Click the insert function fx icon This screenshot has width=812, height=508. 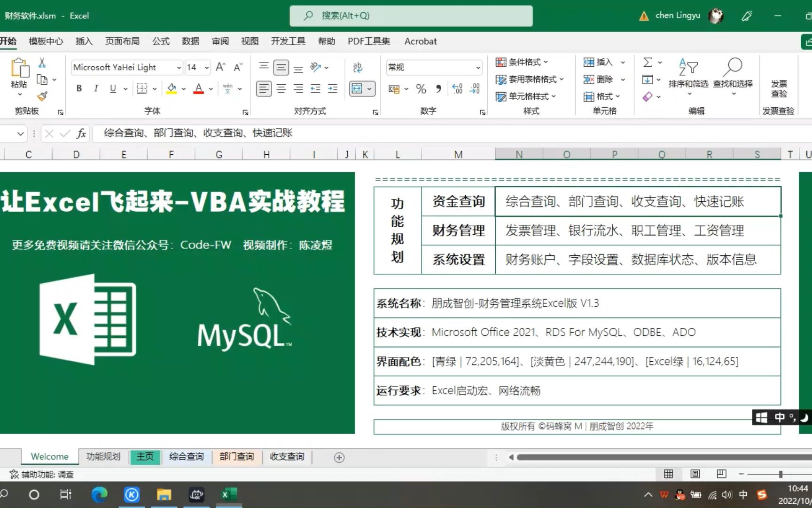(x=81, y=134)
